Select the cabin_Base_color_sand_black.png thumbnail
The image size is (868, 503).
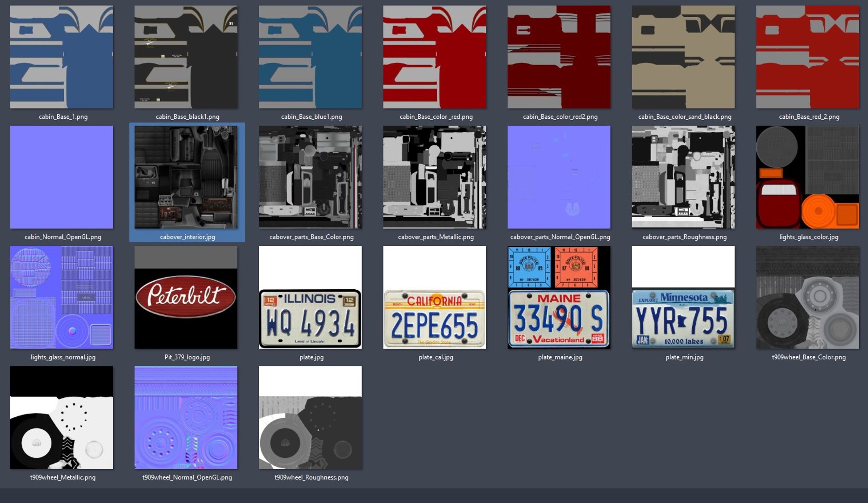pos(683,57)
